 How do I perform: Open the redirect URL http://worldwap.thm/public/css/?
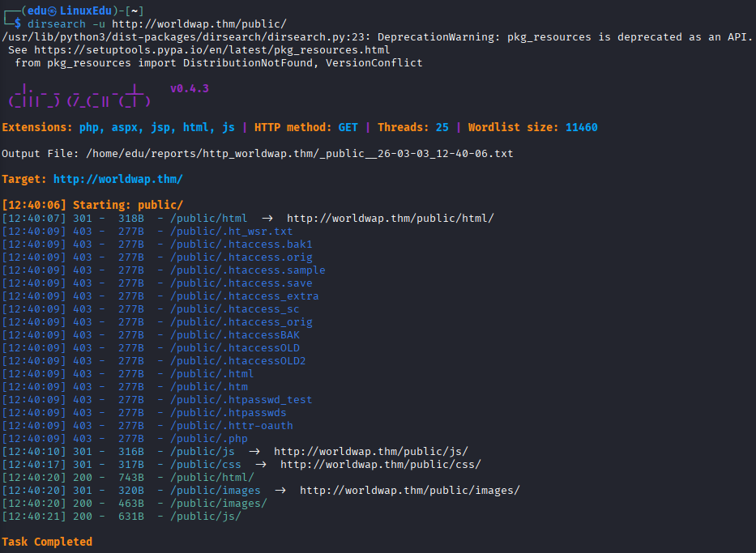pyautogui.click(x=381, y=465)
